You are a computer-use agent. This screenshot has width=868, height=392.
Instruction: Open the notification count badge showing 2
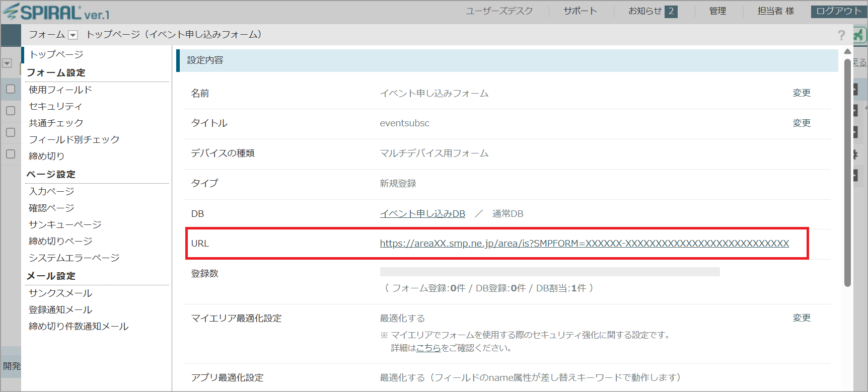pyautogui.click(x=671, y=11)
